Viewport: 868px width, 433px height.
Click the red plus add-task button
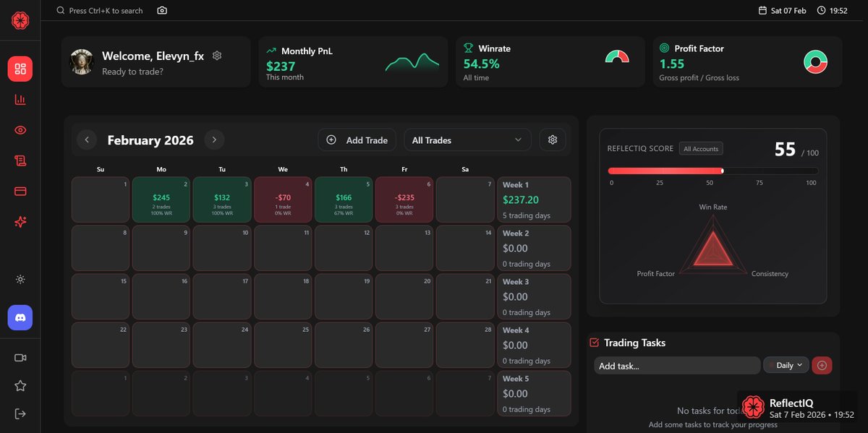click(x=822, y=365)
